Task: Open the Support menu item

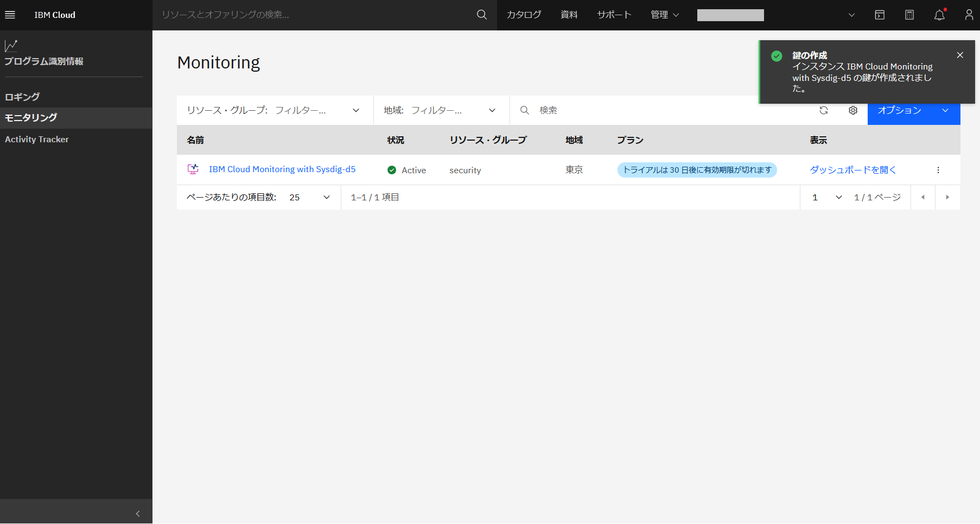Action: click(614, 15)
